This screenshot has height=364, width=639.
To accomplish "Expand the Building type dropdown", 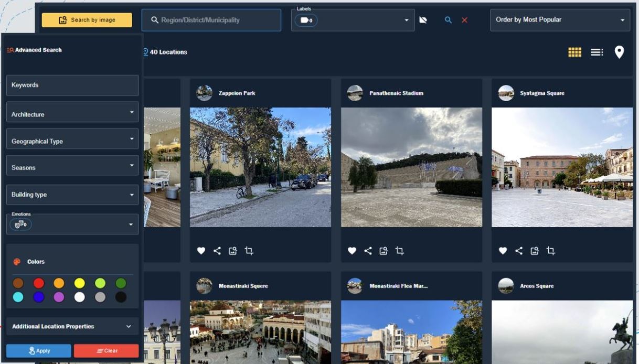I will point(72,195).
